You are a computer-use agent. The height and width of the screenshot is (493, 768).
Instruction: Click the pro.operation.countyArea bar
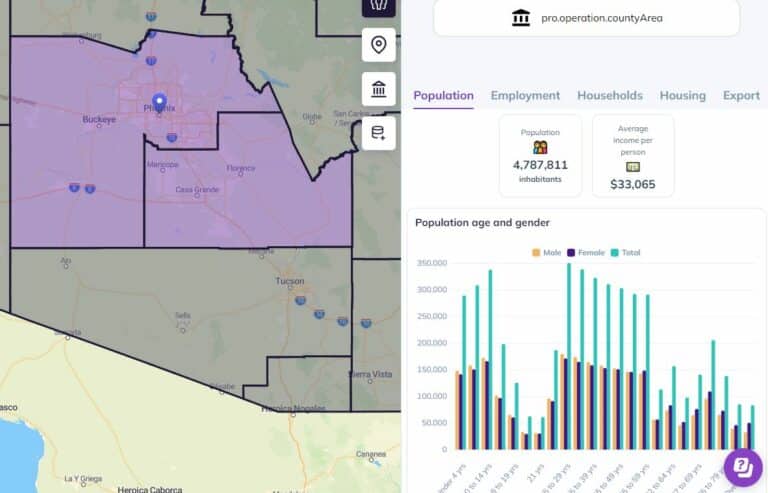click(586, 18)
